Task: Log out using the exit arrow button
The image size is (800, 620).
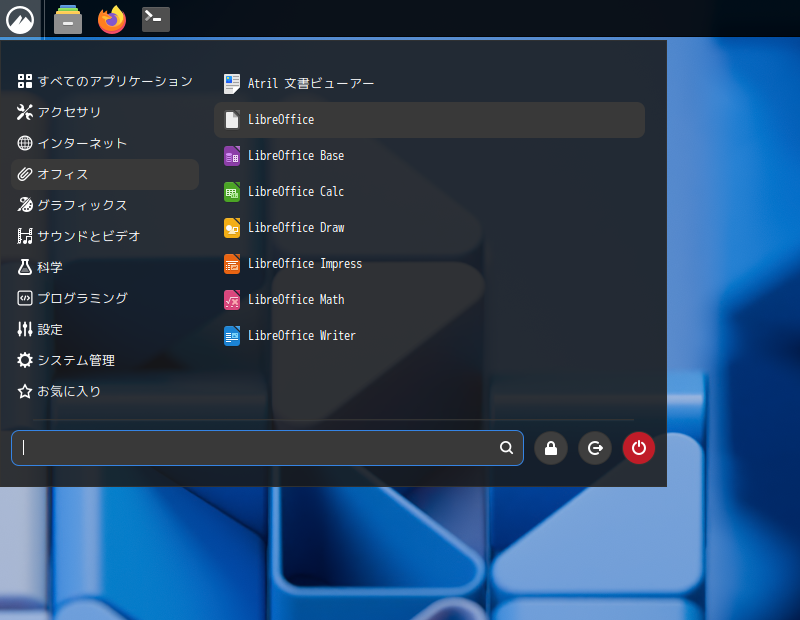Action: point(594,448)
